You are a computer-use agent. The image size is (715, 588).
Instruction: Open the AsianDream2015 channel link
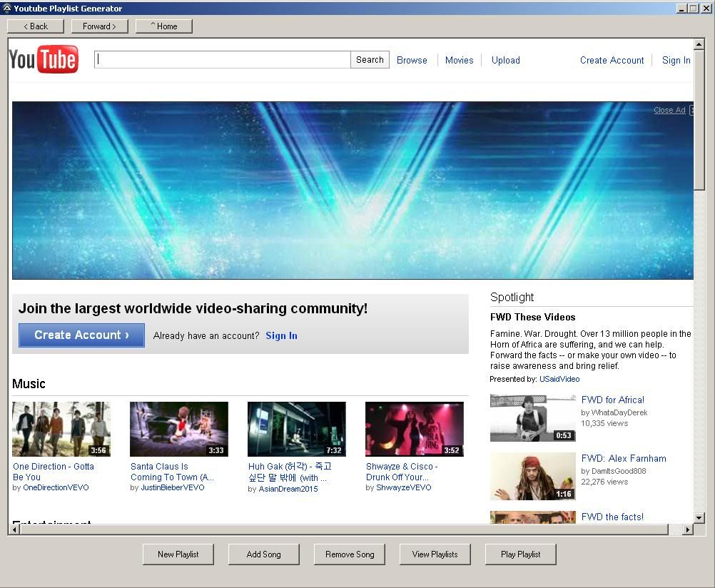(288, 489)
